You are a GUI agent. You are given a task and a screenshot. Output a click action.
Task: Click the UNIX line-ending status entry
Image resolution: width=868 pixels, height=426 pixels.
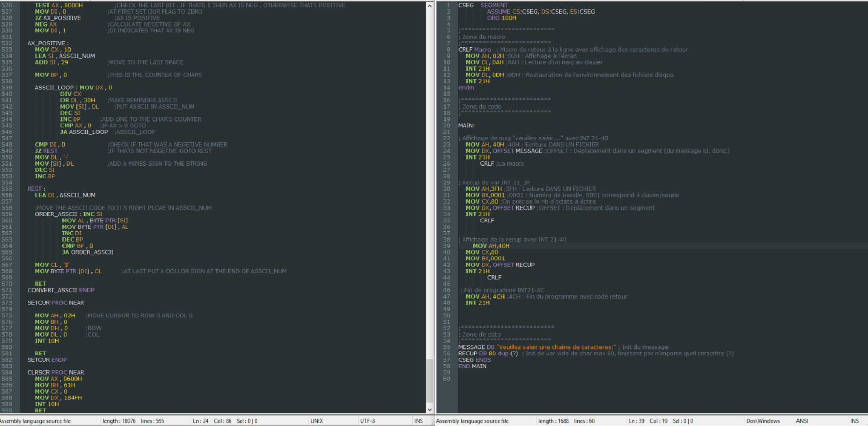pos(316,421)
